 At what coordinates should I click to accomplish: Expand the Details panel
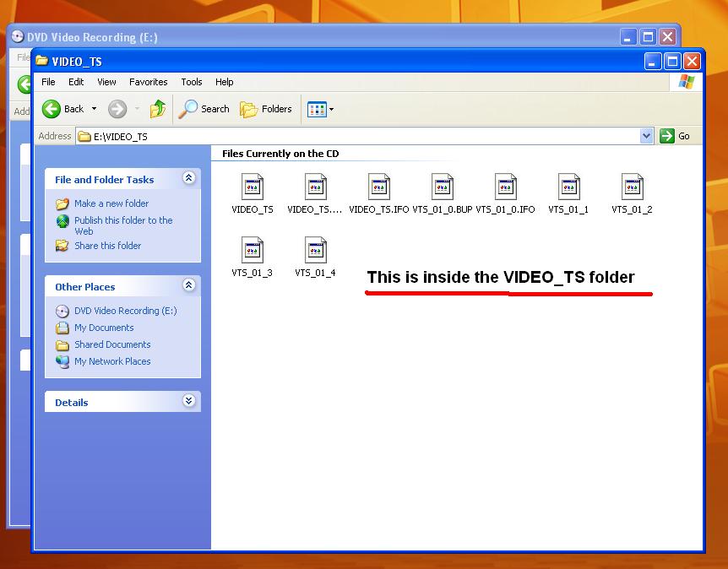point(188,400)
